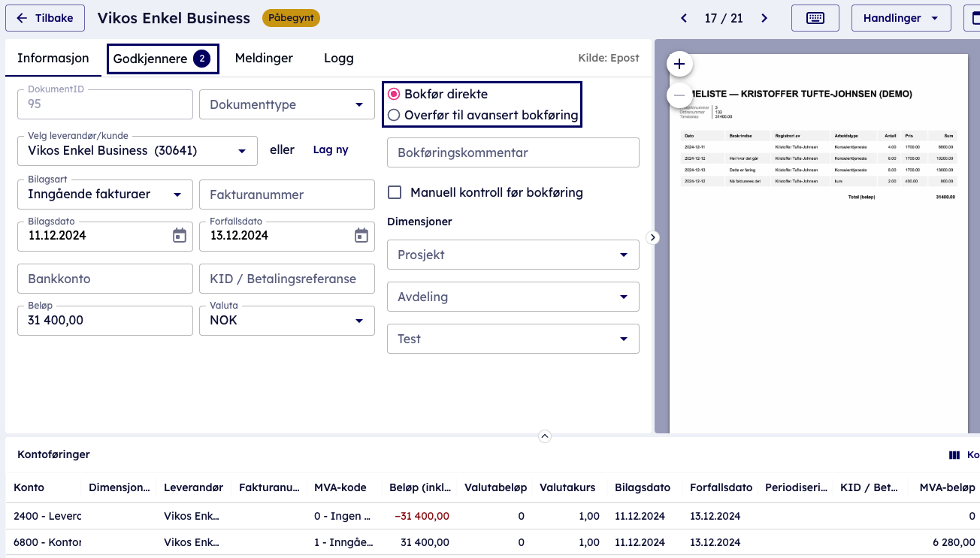980x558 pixels.
Task: Click the Bokføringskommentar input field
Action: 513,153
